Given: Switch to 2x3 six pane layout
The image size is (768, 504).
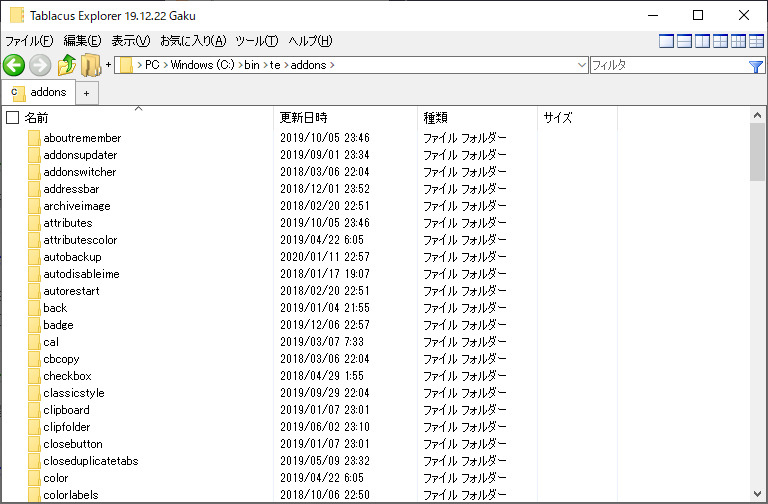Looking at the screenshot, I should pos(756,41).
